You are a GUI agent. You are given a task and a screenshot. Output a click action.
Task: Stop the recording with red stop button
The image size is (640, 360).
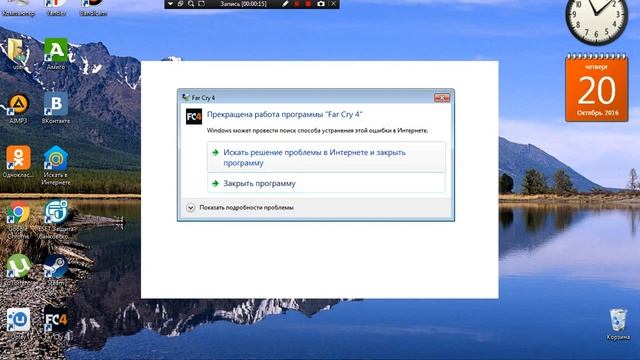308,4
